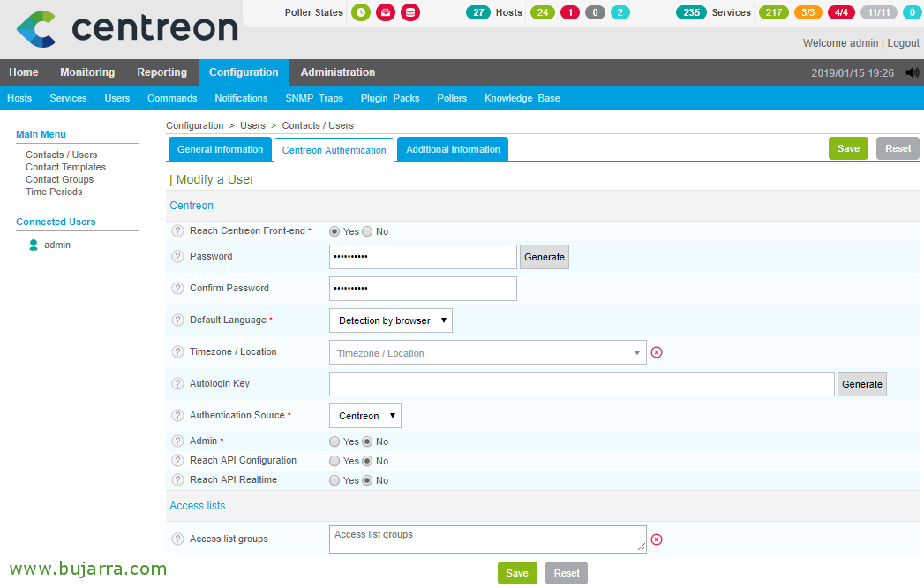The height and width of the screenshot is (588, 924).
Task: Click the bottom green Save button
Action: (517, 573)
